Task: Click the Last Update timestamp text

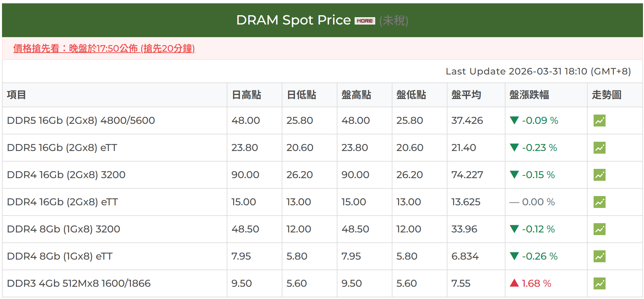Action: 538,72
